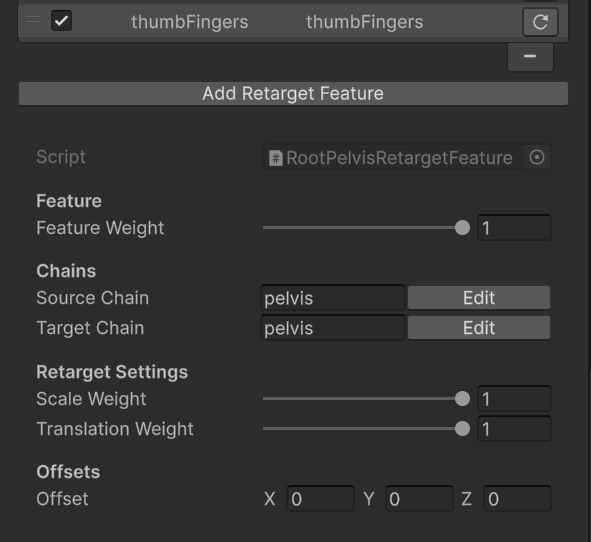Click Edit beside Source Chain

coord(479,298)
